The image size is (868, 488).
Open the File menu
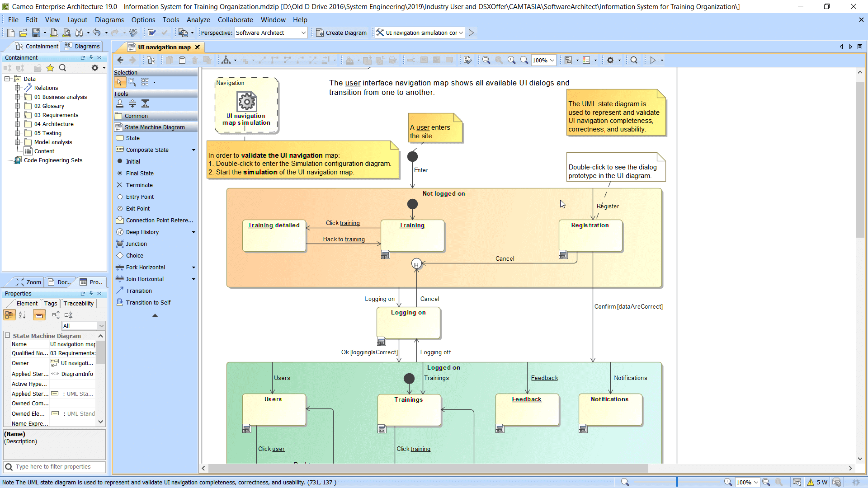coord(13,20)
